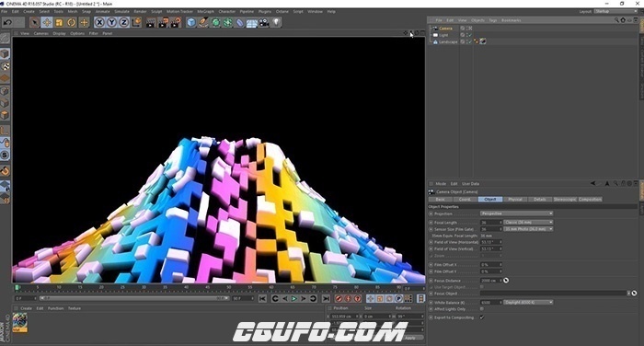Viewport: 644px width, 346px height.
Task: Open Edit Render Settings clapperboard icon
Action: (176, 22)
